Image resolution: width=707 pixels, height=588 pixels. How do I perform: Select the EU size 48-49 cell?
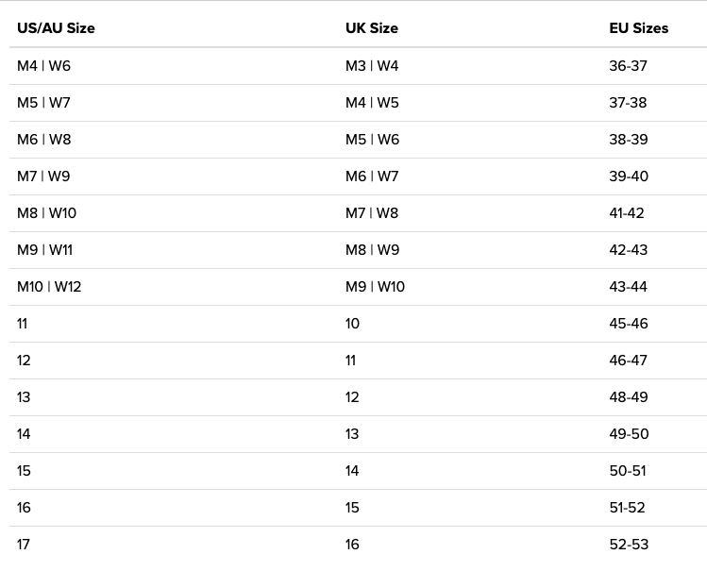tap(629, 397)
